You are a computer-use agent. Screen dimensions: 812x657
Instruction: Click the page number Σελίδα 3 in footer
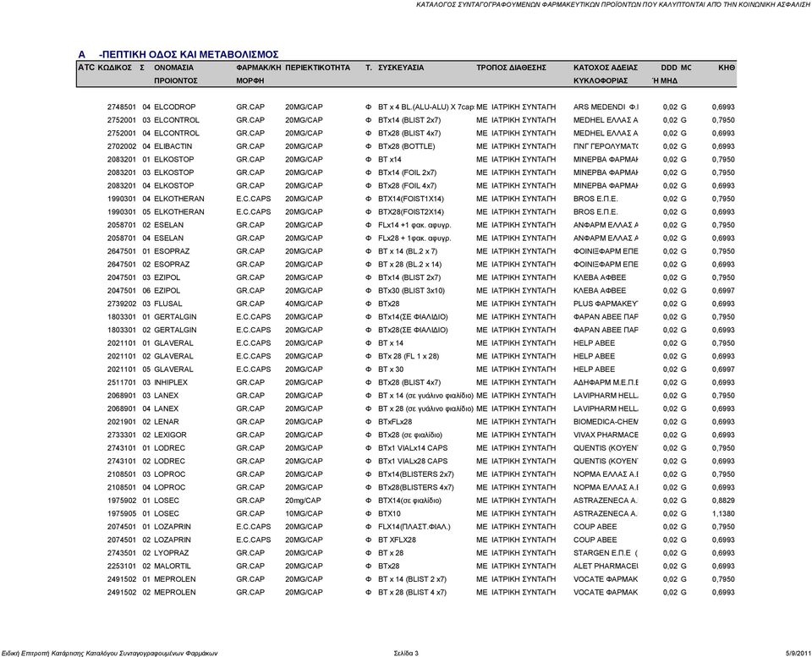coord(406,654)
